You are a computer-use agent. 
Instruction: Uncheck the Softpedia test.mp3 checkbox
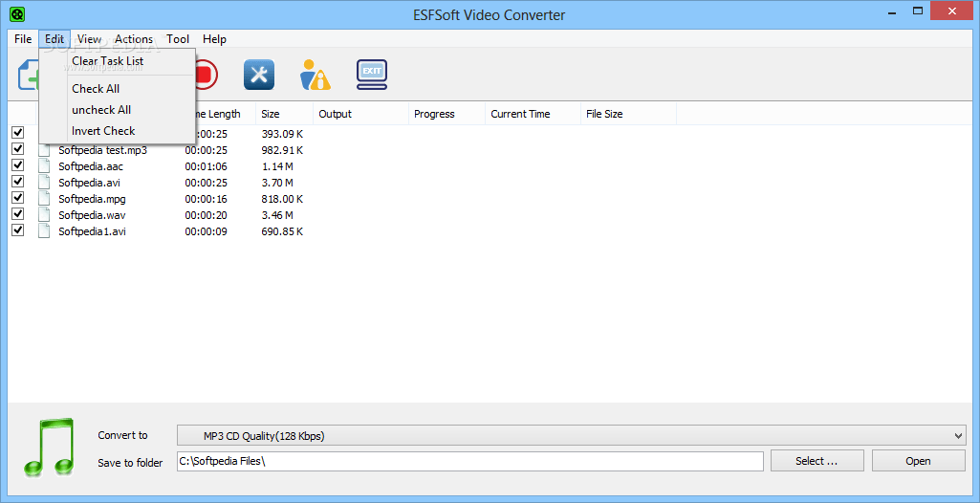click(17, 149)
